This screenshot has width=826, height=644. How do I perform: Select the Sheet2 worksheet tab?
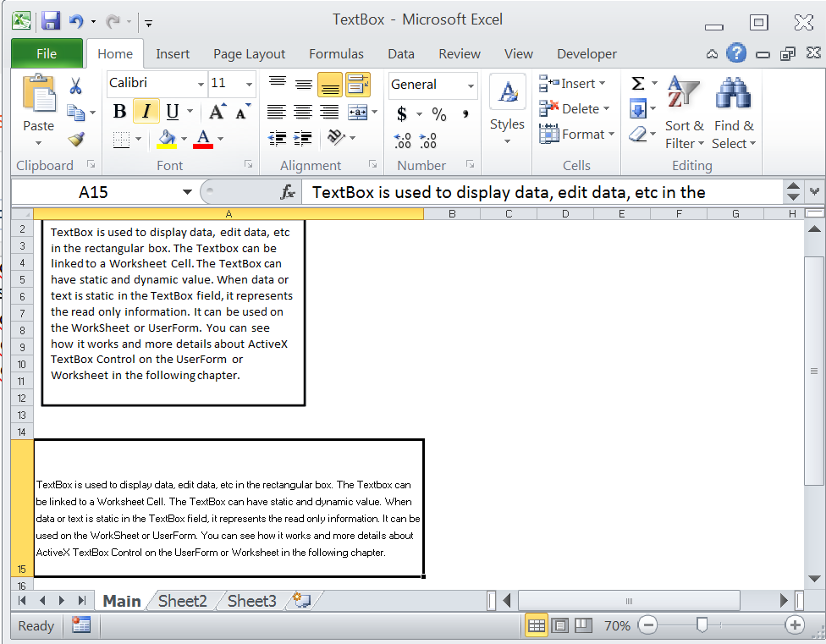[182, 601]
